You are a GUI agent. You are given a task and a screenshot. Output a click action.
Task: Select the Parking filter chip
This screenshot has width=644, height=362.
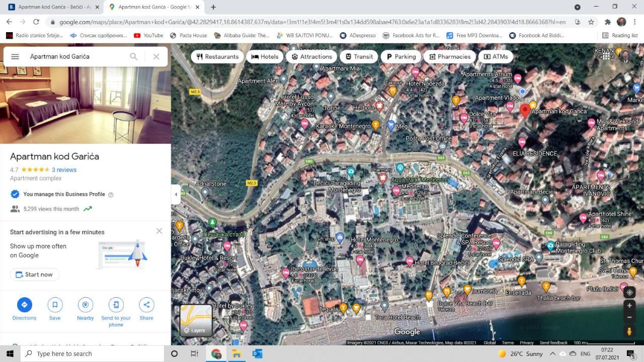point(400,56)
